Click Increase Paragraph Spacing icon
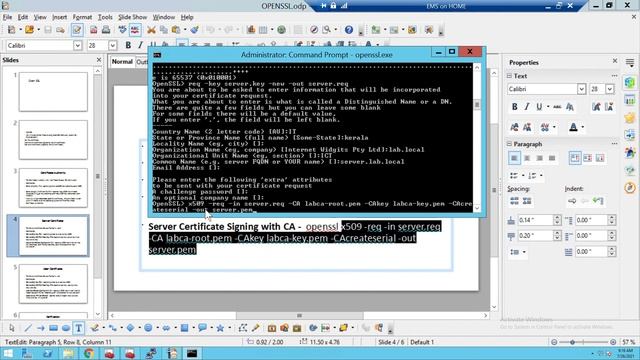This screenshot has height=360, width=640. 514,201
